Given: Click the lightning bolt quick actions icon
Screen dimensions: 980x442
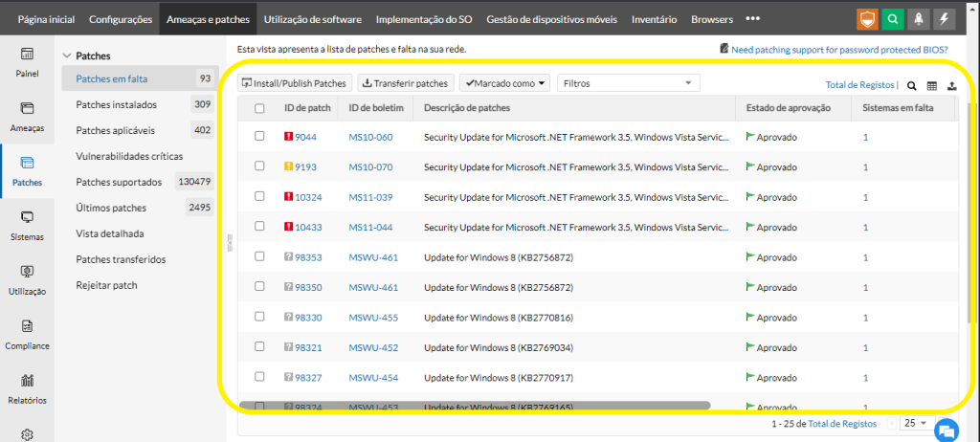Looking at the screenshot, I should tap(944, 18).
